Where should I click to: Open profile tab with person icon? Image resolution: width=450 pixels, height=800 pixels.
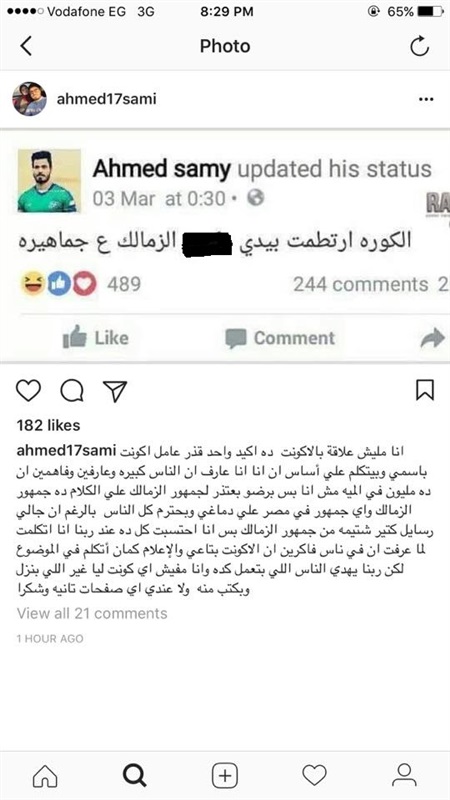(404, 776)
